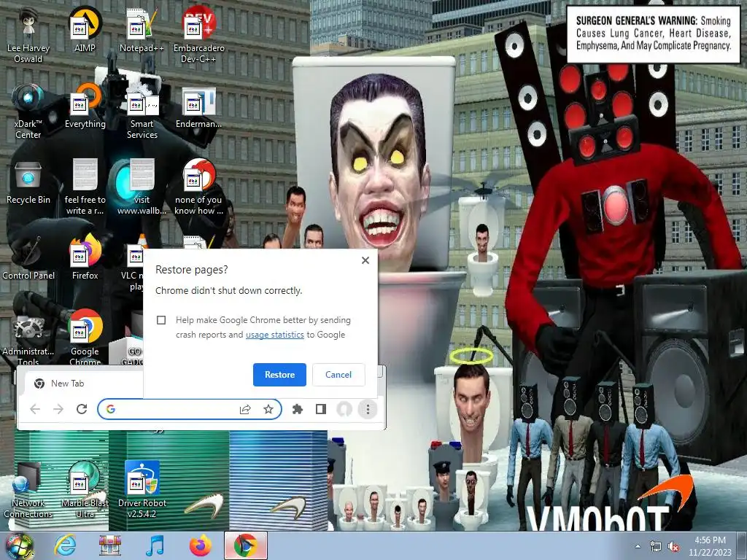Close the Restore pages dialog
Screen dimensions: 747x560
coord(365,260)
